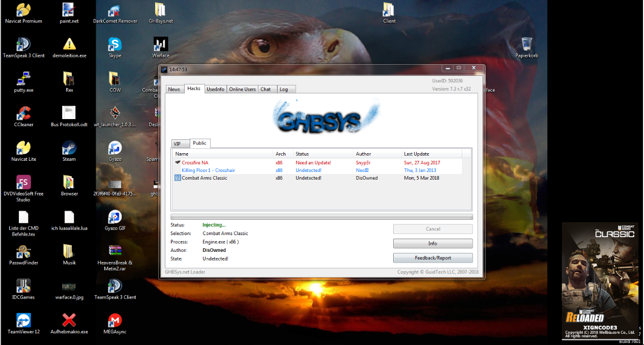The height and width of the screenshot is (345, 644).
Task: Select the Hacks tab
Action: [194, 89]
